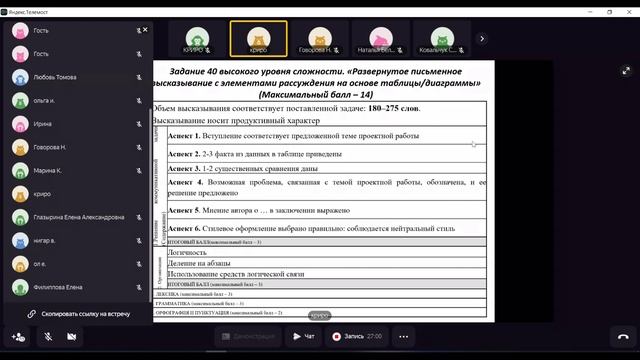
Task: Show next participants with right arrow
Action: click(482, 39)
